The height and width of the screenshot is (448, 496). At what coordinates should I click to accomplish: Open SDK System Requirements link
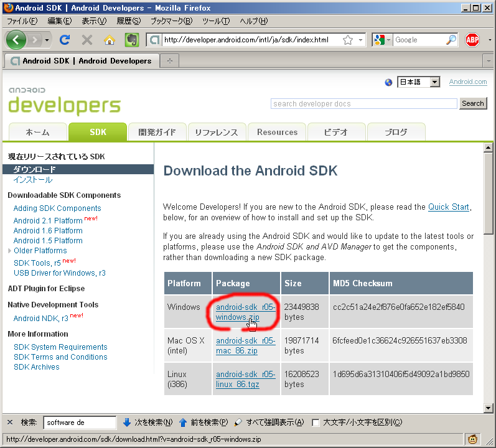60,347
